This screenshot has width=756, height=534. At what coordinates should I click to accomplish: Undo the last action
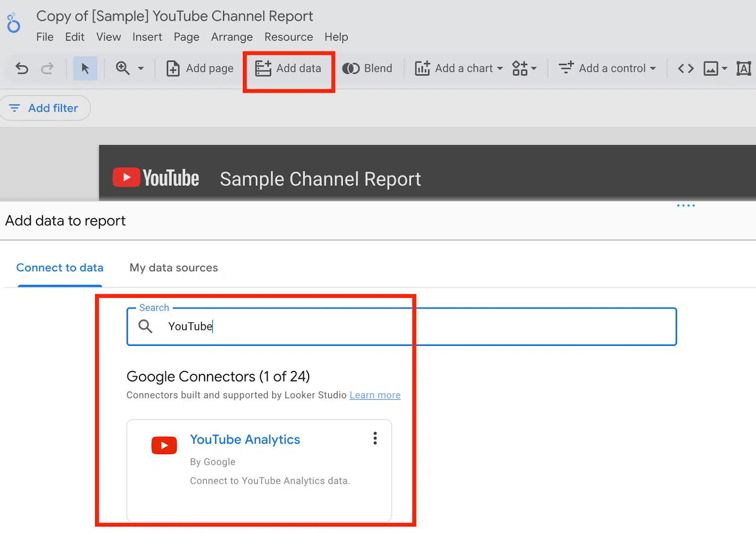(22, 69)
